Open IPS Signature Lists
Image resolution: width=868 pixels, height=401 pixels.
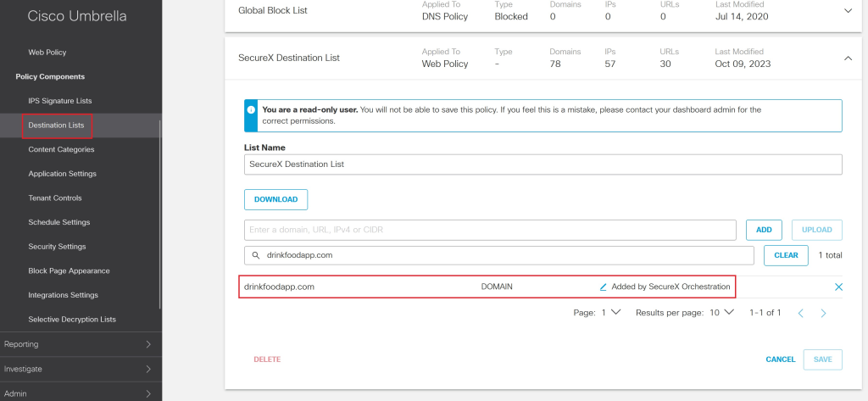[x=60, y=101]
